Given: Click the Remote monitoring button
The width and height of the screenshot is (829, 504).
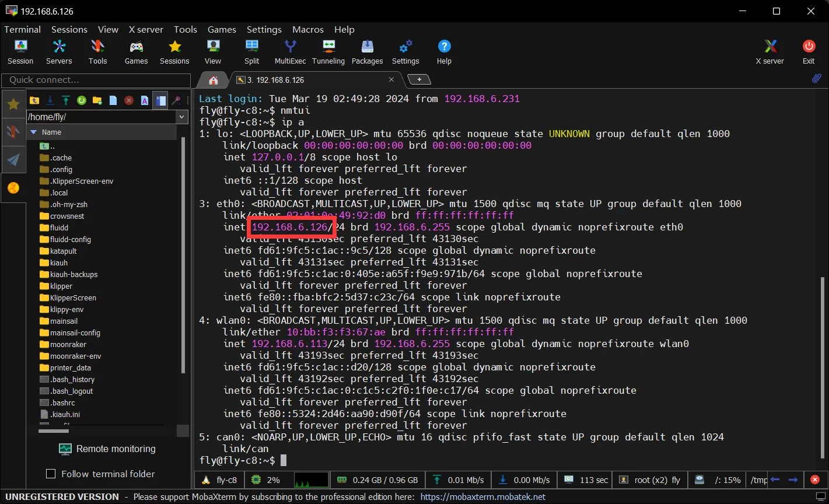Looking at the screenshot, I should tap(107, 449).
